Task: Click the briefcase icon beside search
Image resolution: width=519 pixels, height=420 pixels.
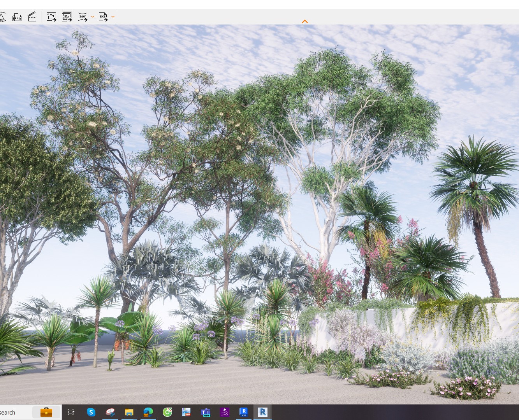Action: click(46, 412)
